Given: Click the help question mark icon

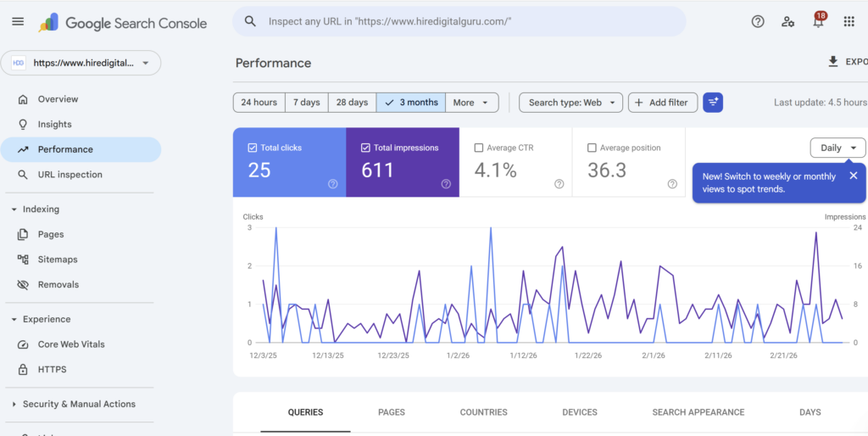Looking at the screenshot, I should pyautogui.click(x=758, y=22).
